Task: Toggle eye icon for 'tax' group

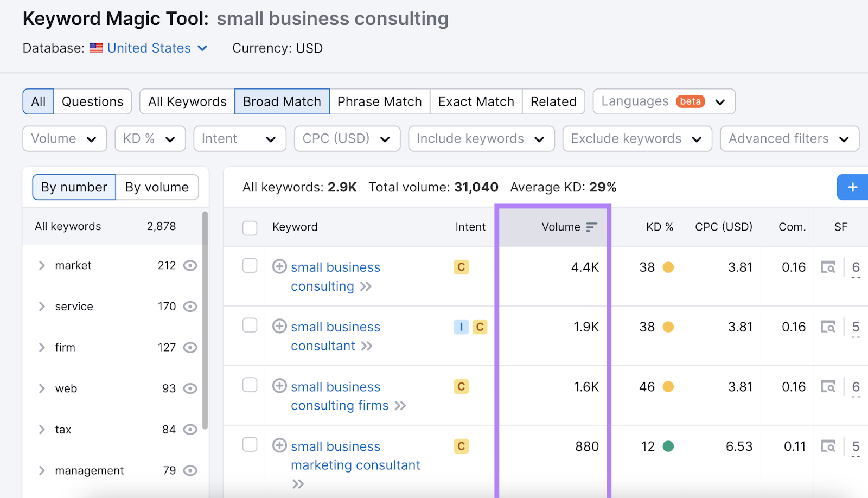Action: (190, 430)
